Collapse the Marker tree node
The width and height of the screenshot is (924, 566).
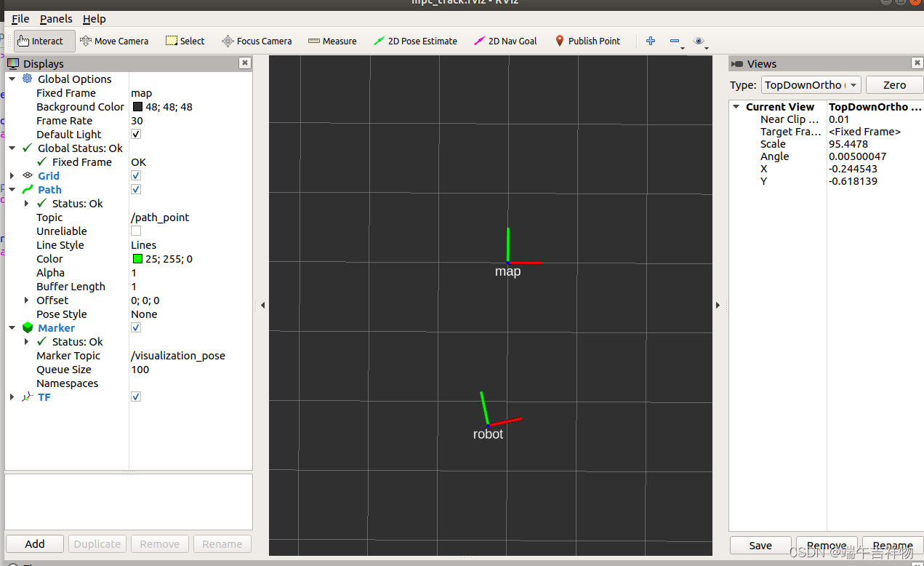click(12, 327)
